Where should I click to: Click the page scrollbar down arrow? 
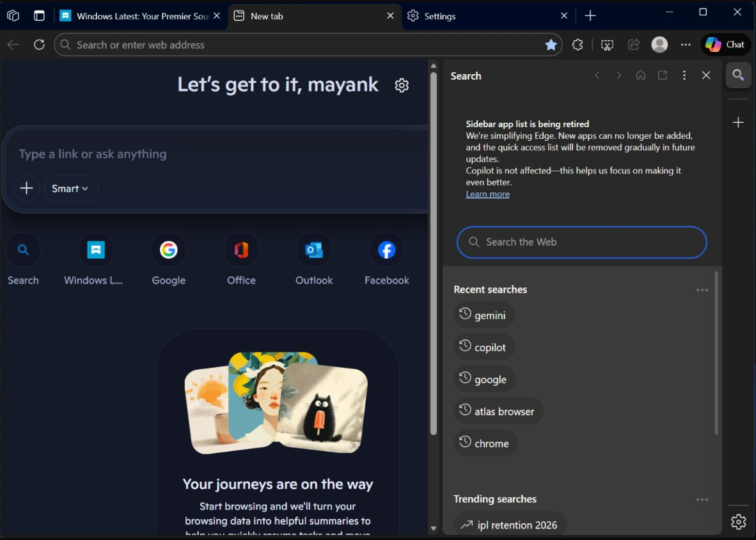point(434,529)
